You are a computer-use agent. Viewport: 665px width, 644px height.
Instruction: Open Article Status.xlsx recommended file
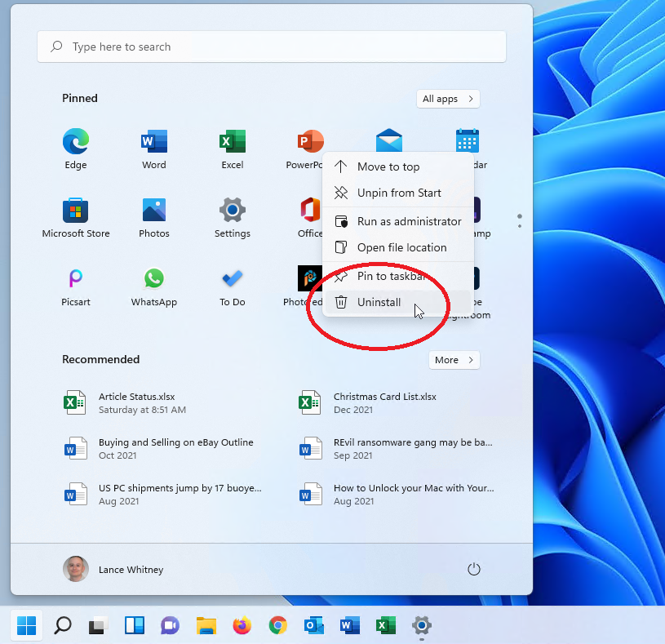point(163,403)
